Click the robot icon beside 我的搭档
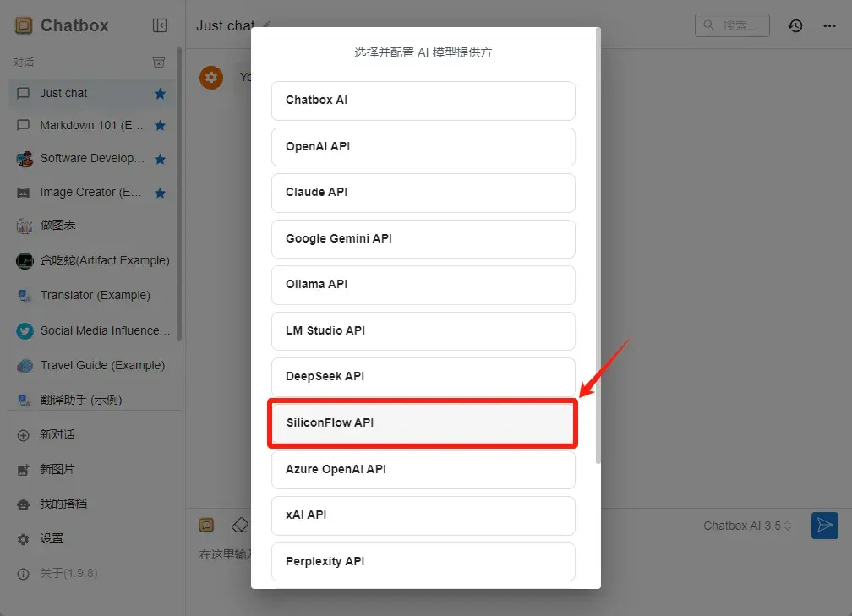 click(x=24, y=504)
